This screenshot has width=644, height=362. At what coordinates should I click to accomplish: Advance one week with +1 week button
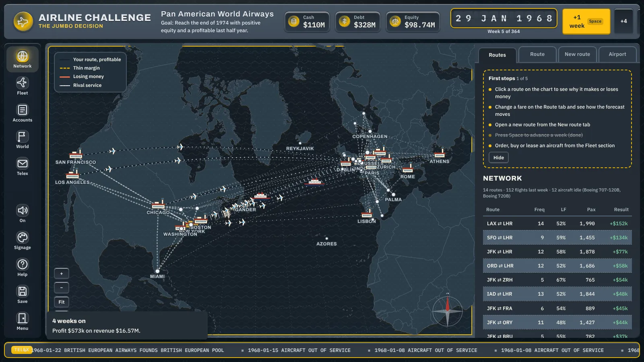[x=586, y=21]
